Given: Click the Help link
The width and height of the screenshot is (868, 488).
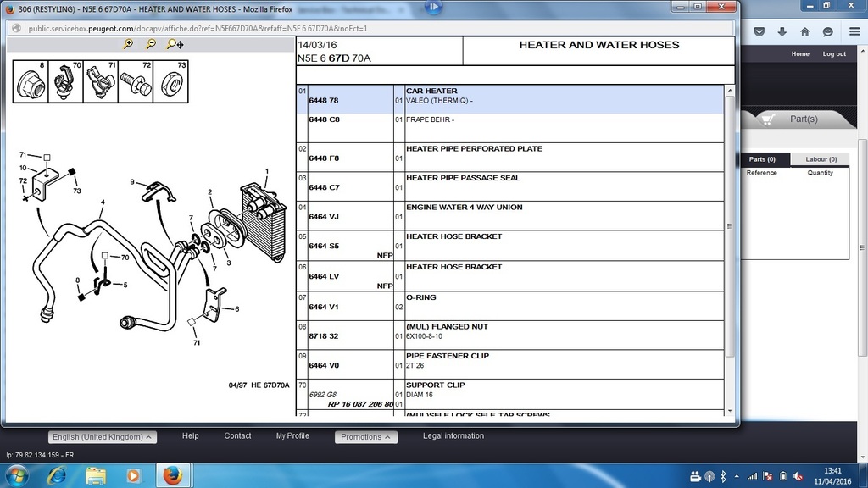Looking at the screenshot, I should (191, 436).
